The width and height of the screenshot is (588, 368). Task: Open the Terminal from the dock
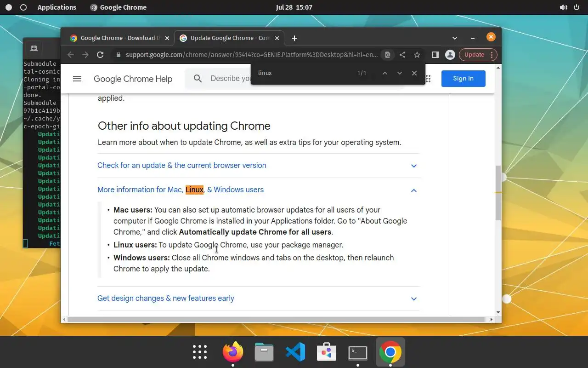pyautogui.click(x=358, y=352)
